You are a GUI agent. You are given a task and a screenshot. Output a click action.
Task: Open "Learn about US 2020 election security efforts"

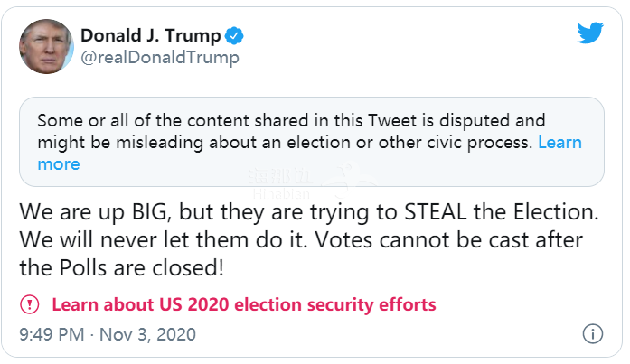tap(244, 304)
